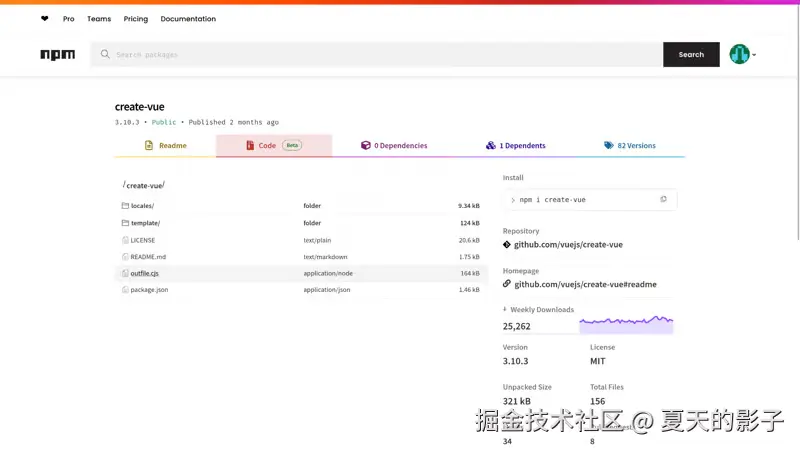Click the 156 total files value
Screen dimensions: 800x450
coord(597,401)
